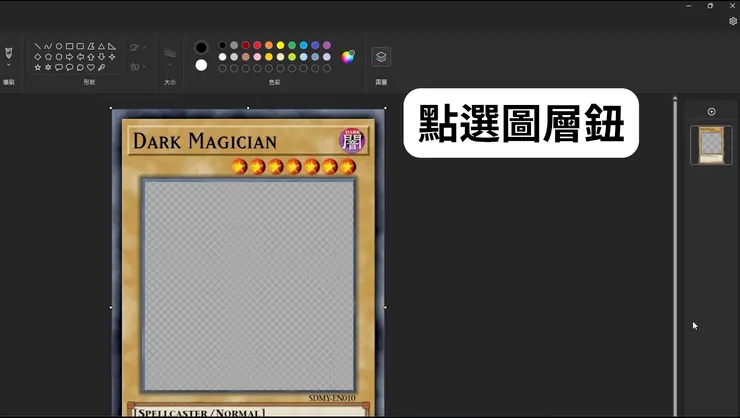Viewport: 740px width, 418px height.
Task: Pick the gold palette color
Action: [269, 57]
